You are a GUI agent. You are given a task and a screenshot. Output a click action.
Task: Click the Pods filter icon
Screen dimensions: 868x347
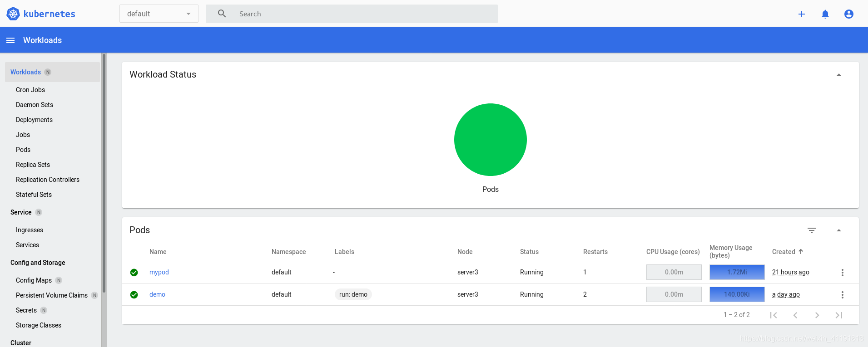click(x=812, y=230)
